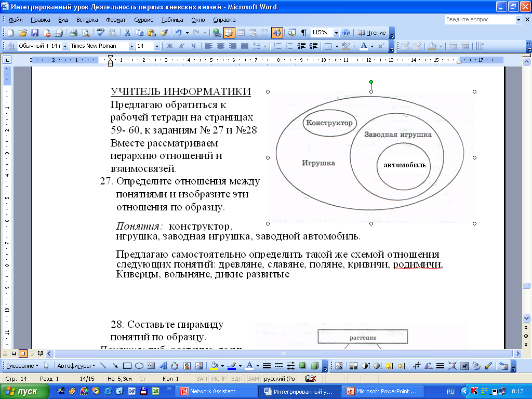
Task: Click the Open folder icon
Action: pyautogui.click(x=23, y=33)
